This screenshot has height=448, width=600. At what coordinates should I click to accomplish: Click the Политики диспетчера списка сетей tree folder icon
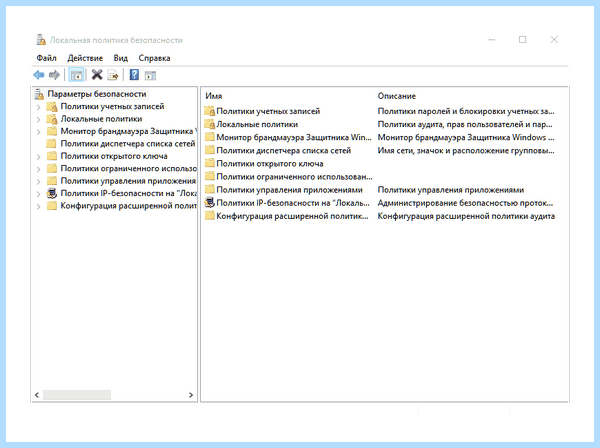[x=52, y=144]
